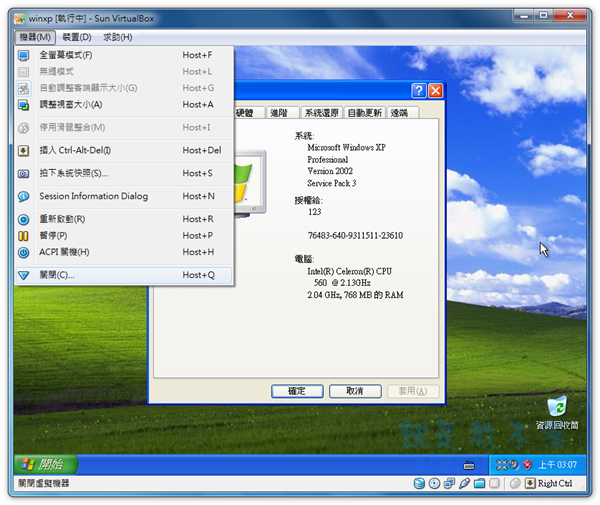Click the yellow pause bars icon
600x505 pixels.
24,236
